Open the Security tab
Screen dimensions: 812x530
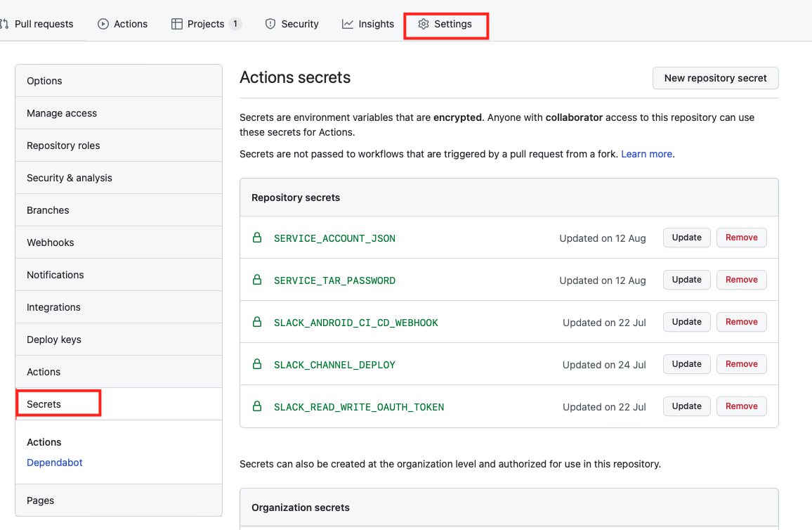[x=292, y=24]
